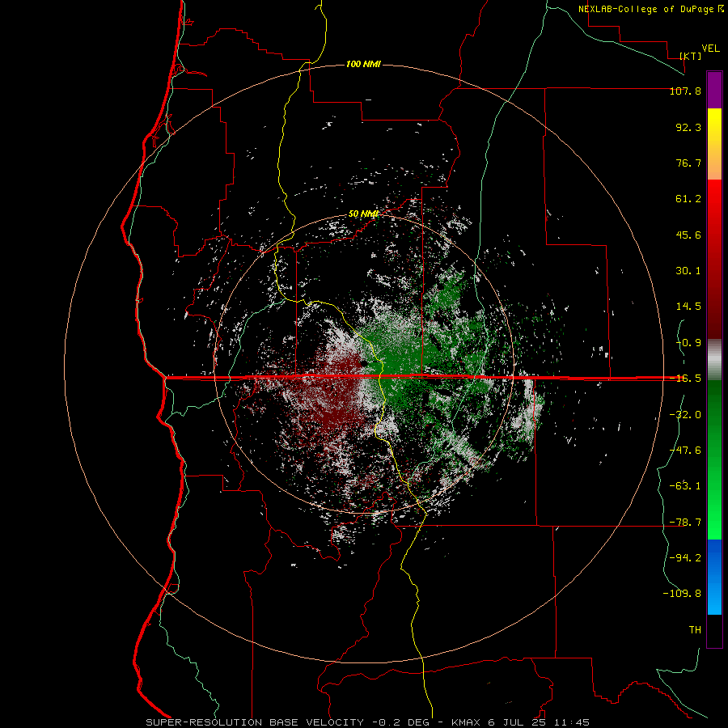Click the 61.2 scale value

(688, 199)
